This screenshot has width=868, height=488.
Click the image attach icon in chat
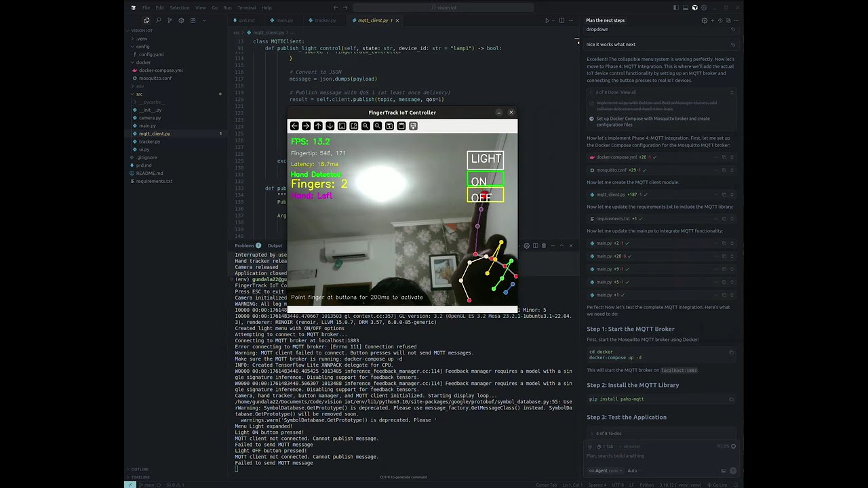[x=724, y=470]
